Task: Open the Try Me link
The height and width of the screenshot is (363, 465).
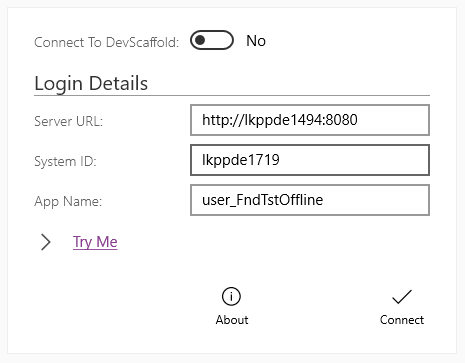Action: [x=95, y=242]
